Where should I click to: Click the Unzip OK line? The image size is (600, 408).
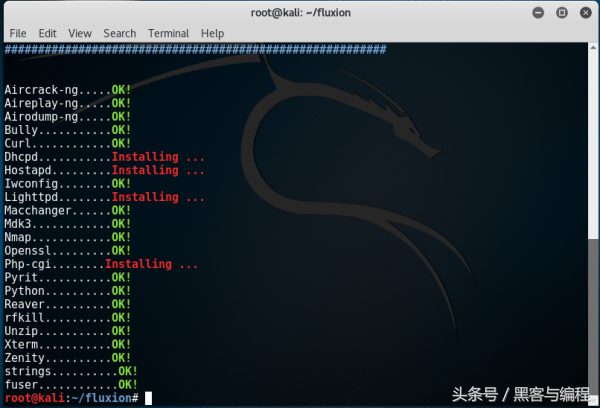tap(68, 331)
